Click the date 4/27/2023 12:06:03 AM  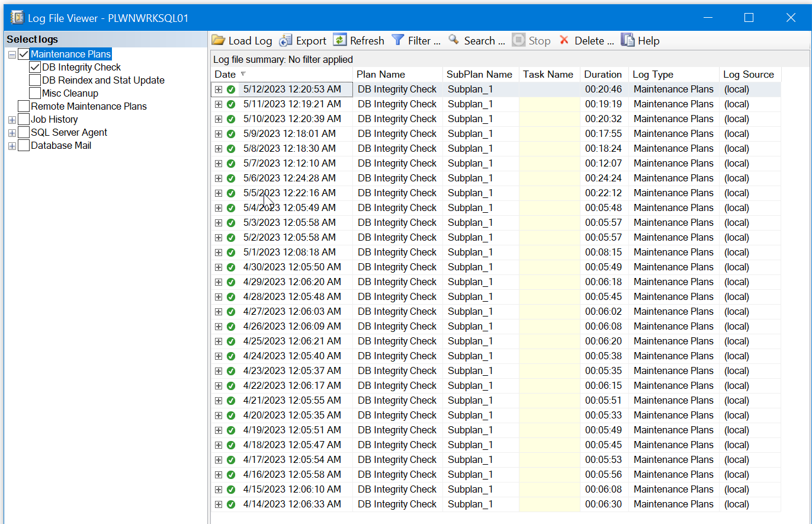(x=292, y=312)
